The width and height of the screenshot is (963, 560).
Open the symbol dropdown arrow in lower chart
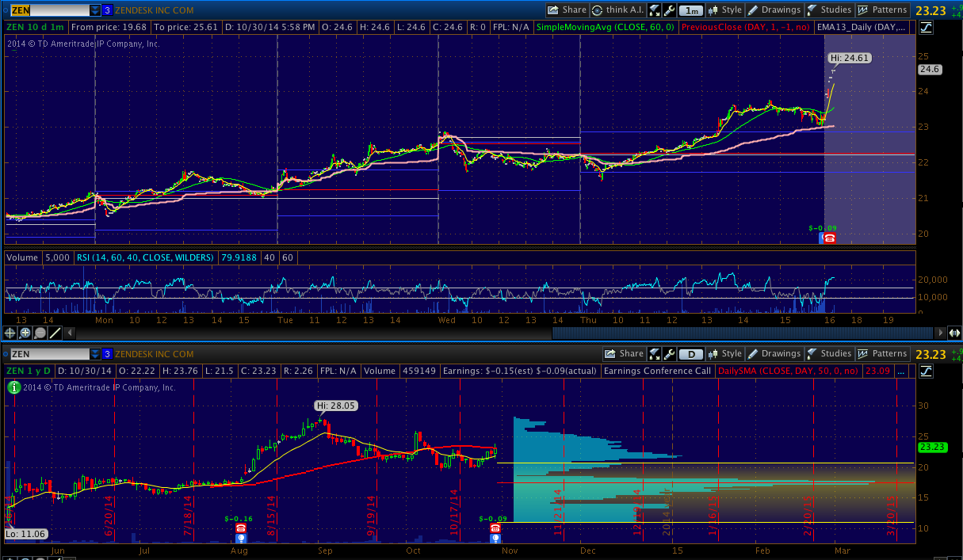[x=95, y=354]
